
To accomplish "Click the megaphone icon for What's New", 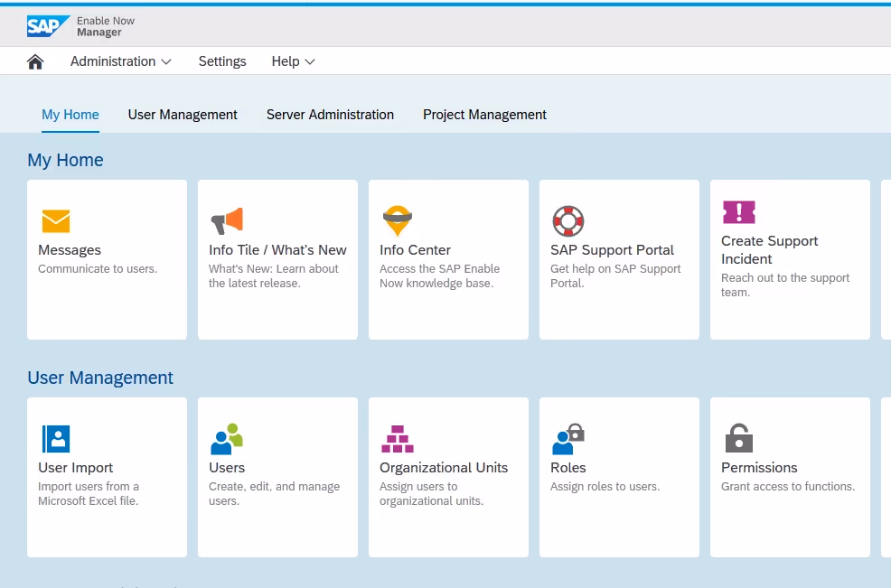I will (228, 221).
